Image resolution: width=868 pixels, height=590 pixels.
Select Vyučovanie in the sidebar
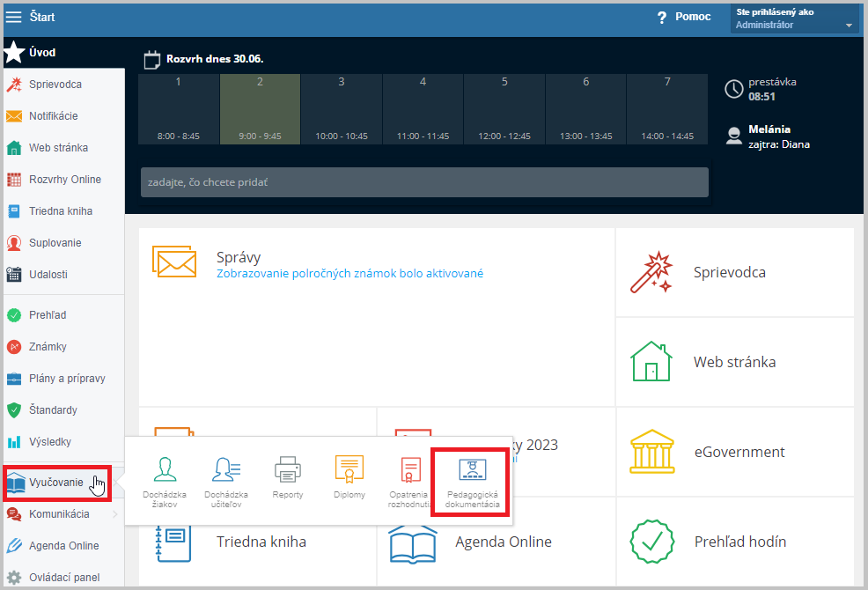pos(56,483)
